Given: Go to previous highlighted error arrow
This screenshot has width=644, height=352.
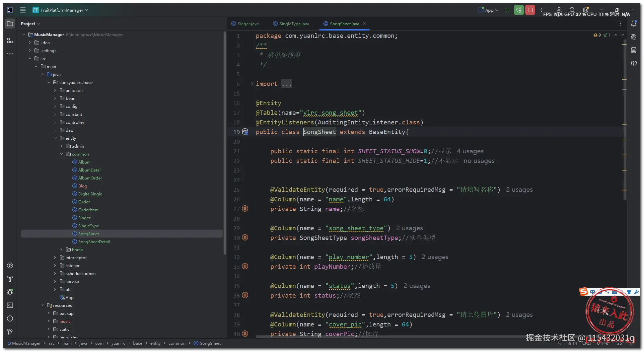Looking at the screenshot, I should pyautogui.click(x=616, y=35).
